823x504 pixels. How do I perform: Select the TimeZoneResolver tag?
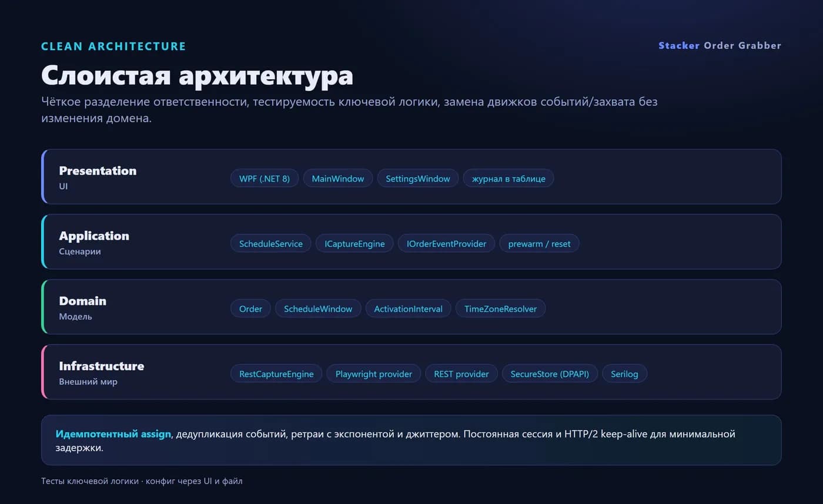click(500, 309)
